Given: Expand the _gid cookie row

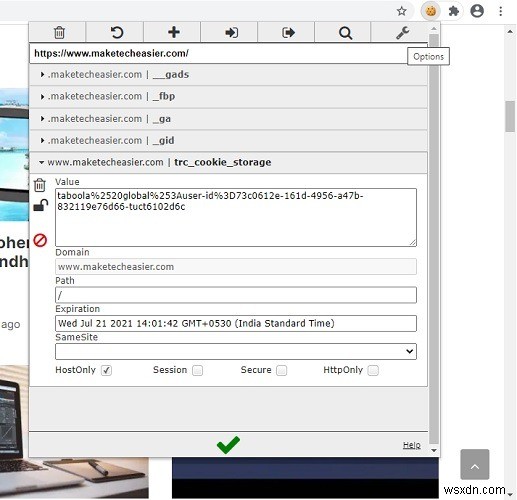Looking at the screenshot, I should pos(228,141).
